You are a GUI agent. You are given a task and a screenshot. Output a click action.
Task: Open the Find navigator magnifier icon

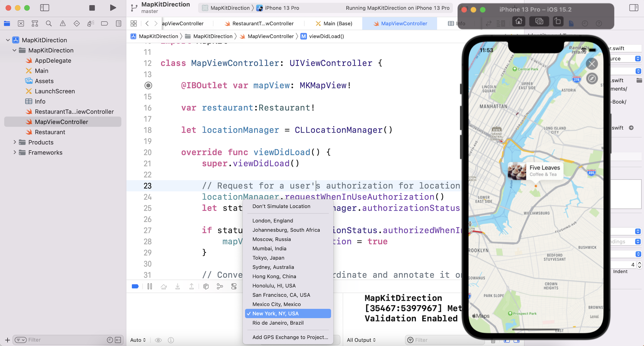(x=49, y=23)
